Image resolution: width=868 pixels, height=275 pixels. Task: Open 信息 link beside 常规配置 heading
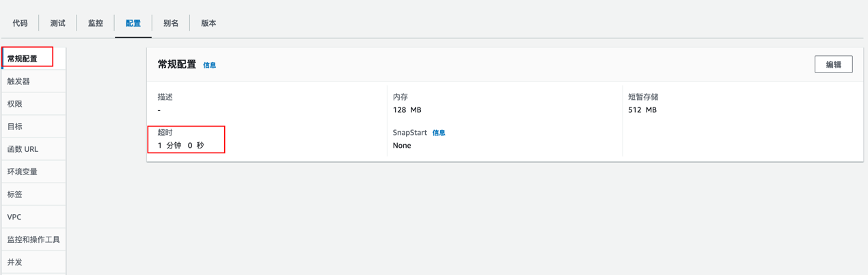210,66
